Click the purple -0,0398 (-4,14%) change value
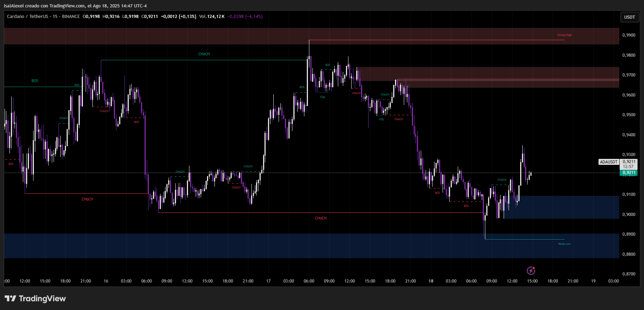The height and width of the screenshot is (310, 644). point(245,17)
